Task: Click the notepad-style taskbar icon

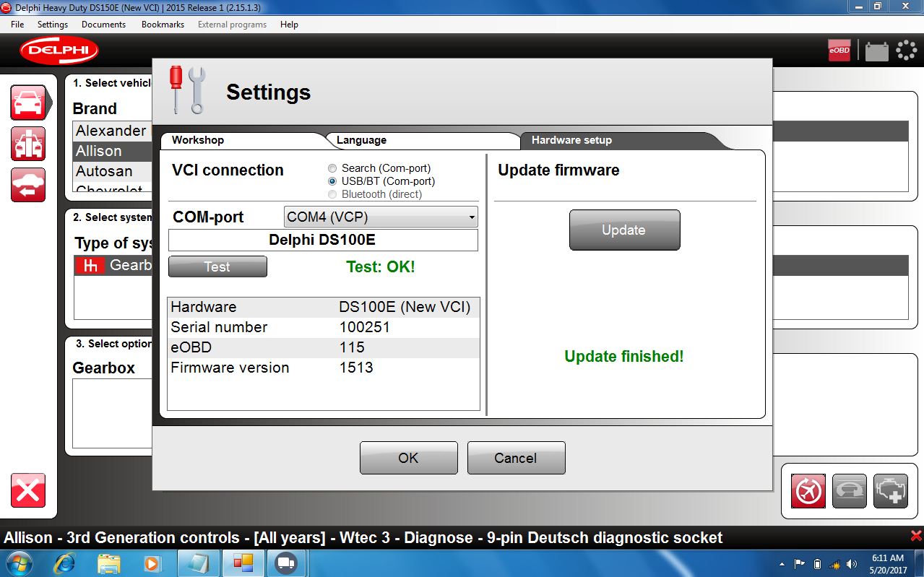Action: (197, 563)
